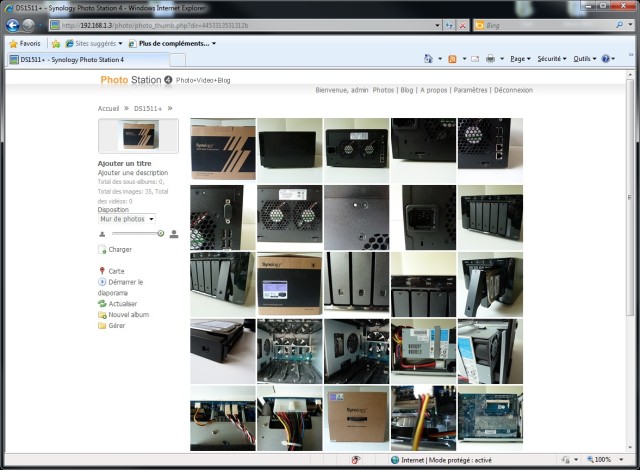Click the Charger upload text link
Viewport: 640px width, 470px height.
click(120, 249)
